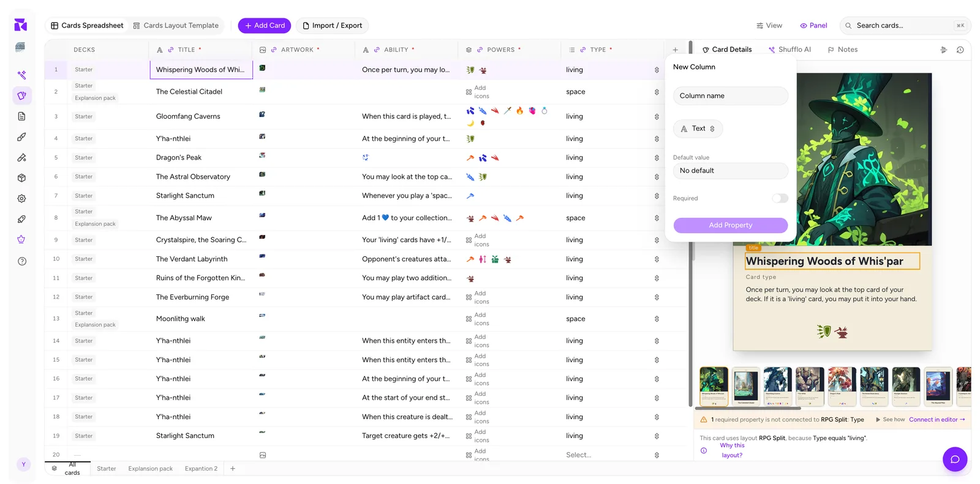Click the pencil icon in the drawing sidebar
The image size is (980, 484).
tap(21, 157)
